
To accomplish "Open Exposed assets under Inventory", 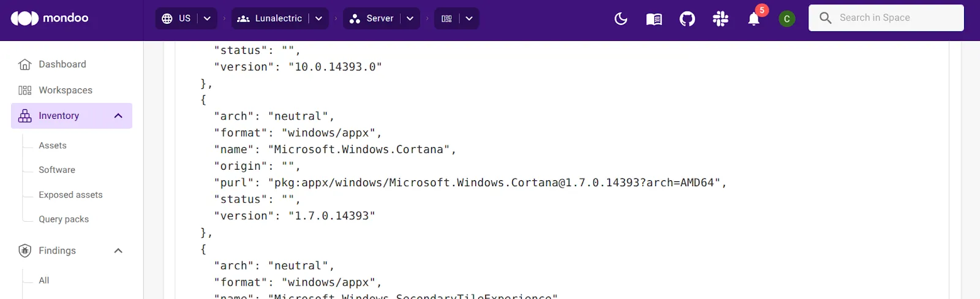I will tap(70, 195).
